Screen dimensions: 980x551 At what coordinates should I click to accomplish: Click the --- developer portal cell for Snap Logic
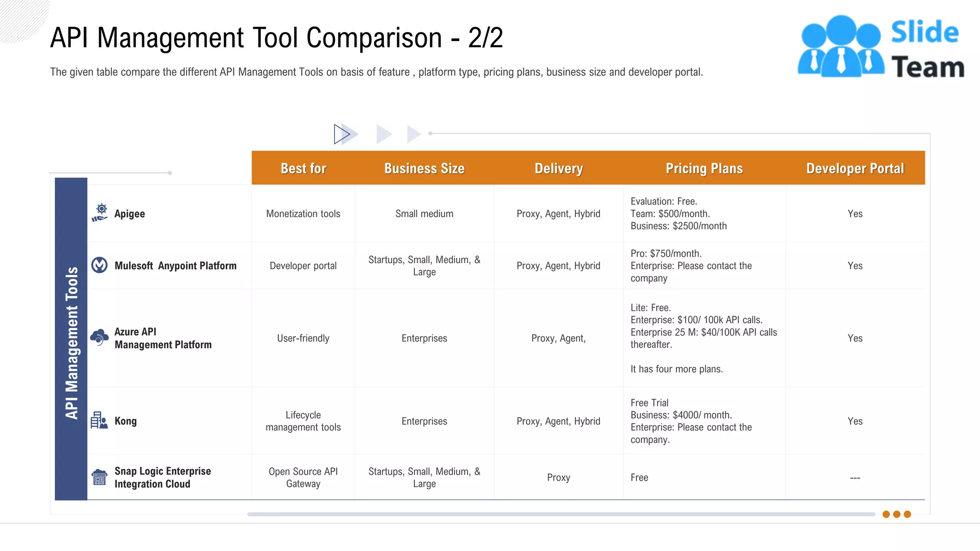click(x=855, y=477)
